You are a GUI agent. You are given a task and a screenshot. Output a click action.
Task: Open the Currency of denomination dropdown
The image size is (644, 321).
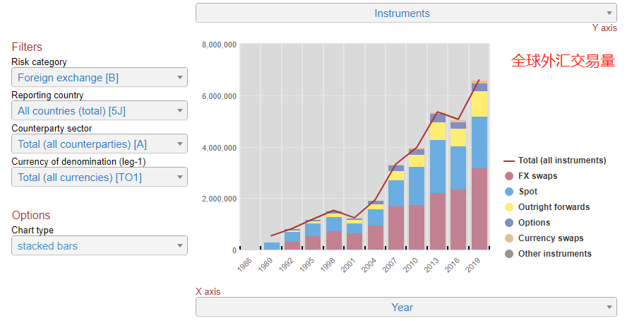(100, 177)
